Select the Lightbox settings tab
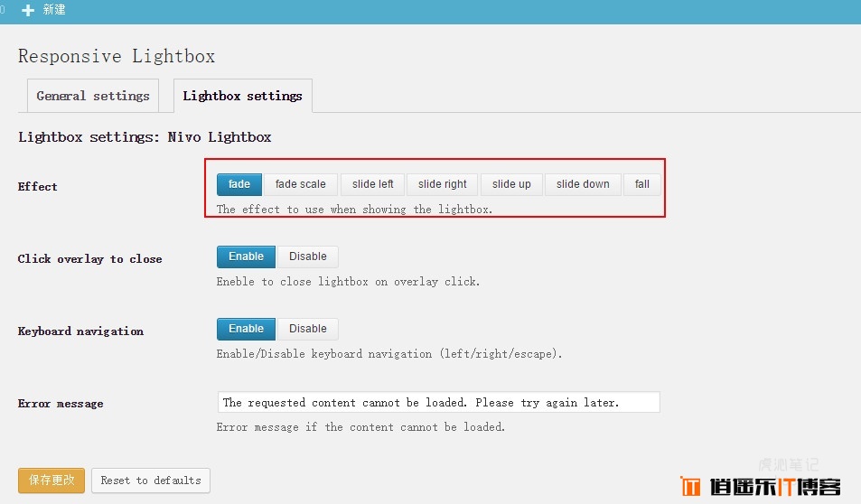This screenshot has height=504, width=861. pos(243,96)
